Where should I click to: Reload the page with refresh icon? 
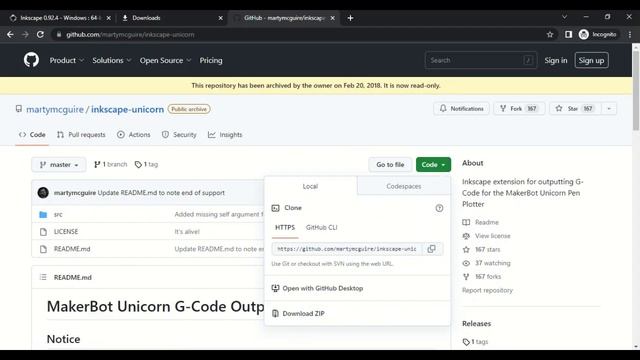[x=40, y=35]
